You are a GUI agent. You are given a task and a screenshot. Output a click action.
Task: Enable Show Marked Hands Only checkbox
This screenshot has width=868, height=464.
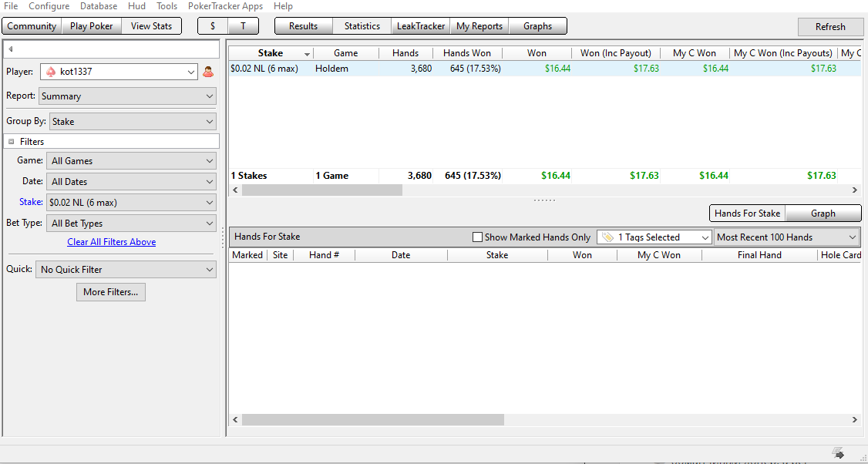click(477, 237)
